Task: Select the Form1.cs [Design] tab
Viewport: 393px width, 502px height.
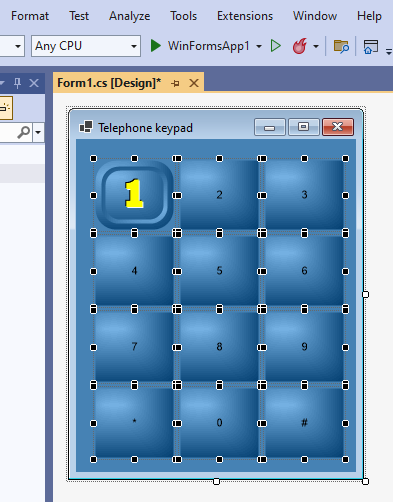Action: (109, 83)
